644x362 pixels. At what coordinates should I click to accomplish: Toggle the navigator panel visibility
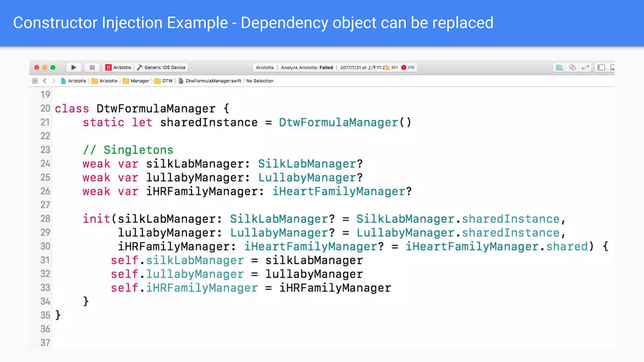[601, 67]
